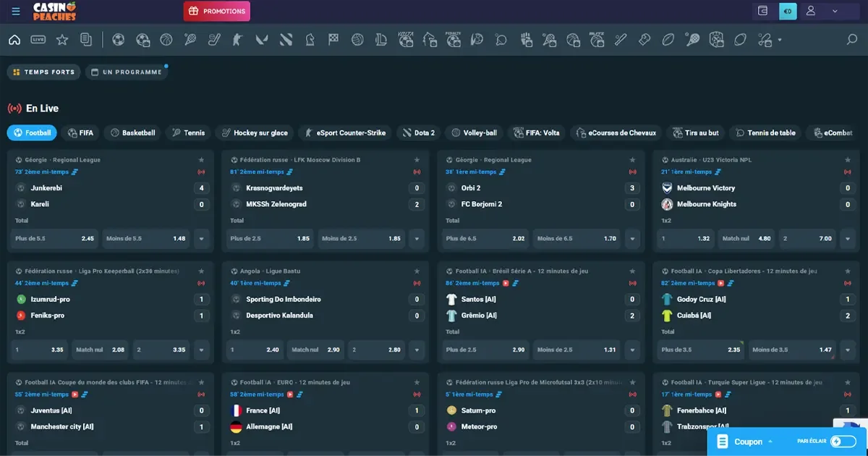
Task: Open the LIVE section icon
Action: click(38, 40)
